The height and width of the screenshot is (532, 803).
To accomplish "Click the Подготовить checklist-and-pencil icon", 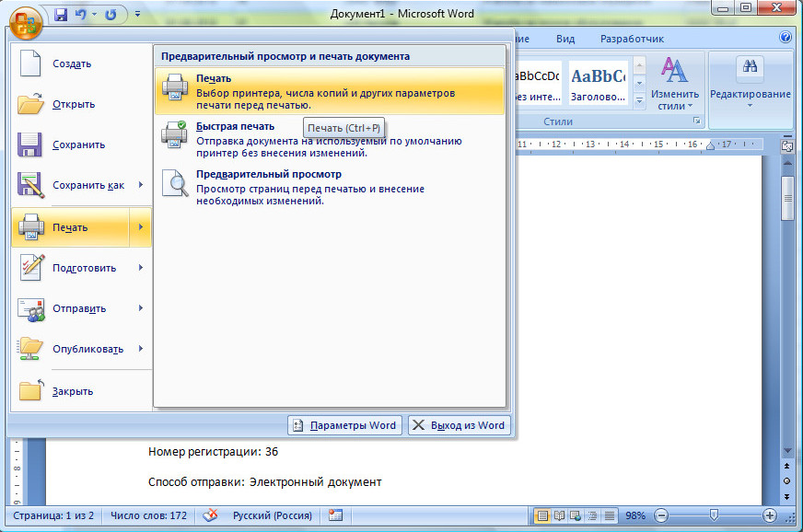I will 31,267.
